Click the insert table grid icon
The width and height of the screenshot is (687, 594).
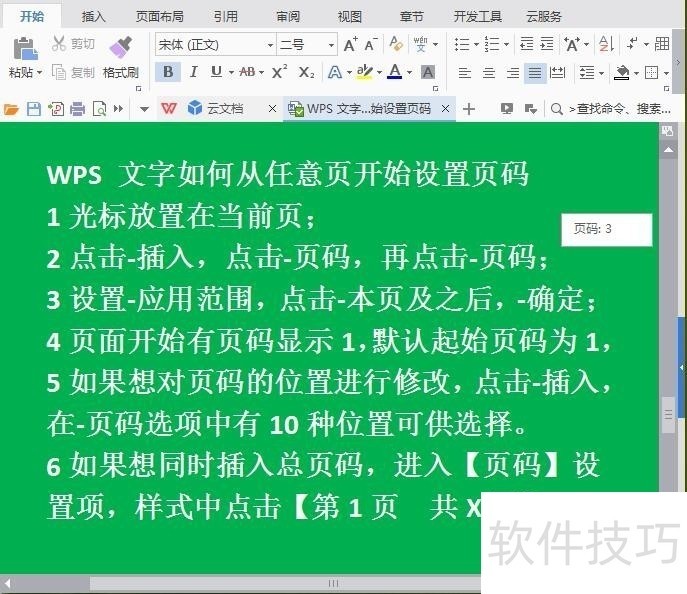point(662,44)
